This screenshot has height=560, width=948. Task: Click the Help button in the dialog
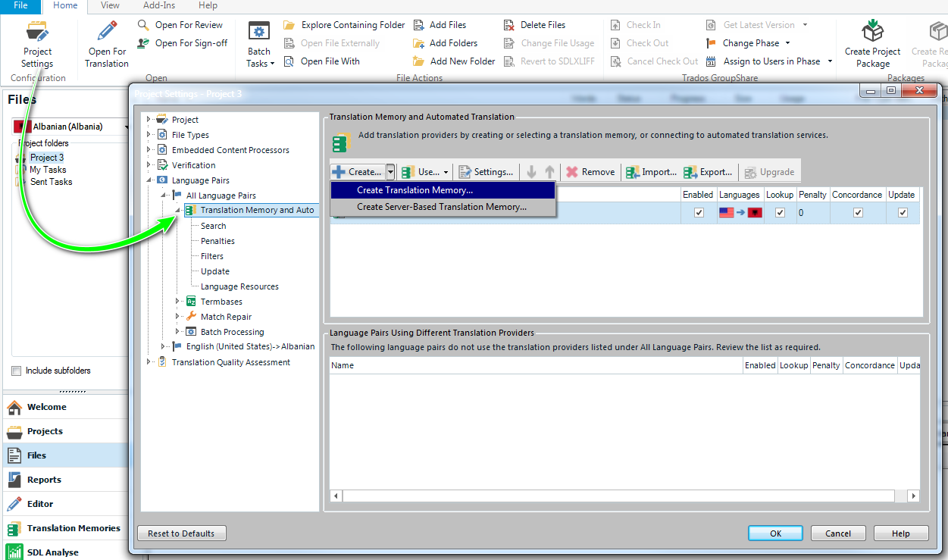(901, 533)
